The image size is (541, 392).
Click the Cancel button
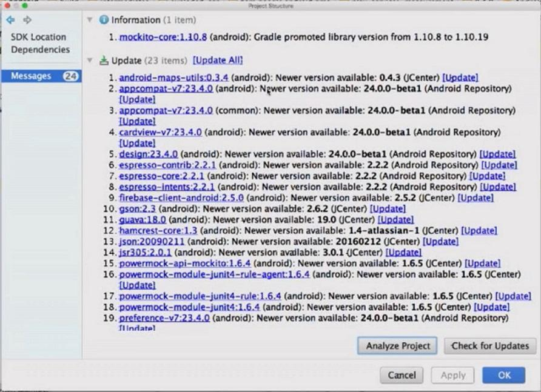(x=402, y=375)
